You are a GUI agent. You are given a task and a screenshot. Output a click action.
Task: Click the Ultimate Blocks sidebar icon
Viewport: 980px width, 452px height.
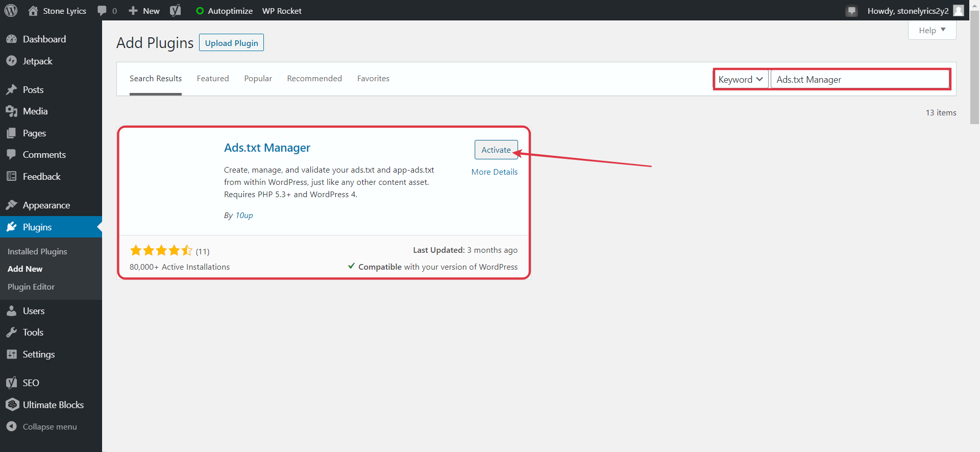pyautogui.click(x=12, y=405)
